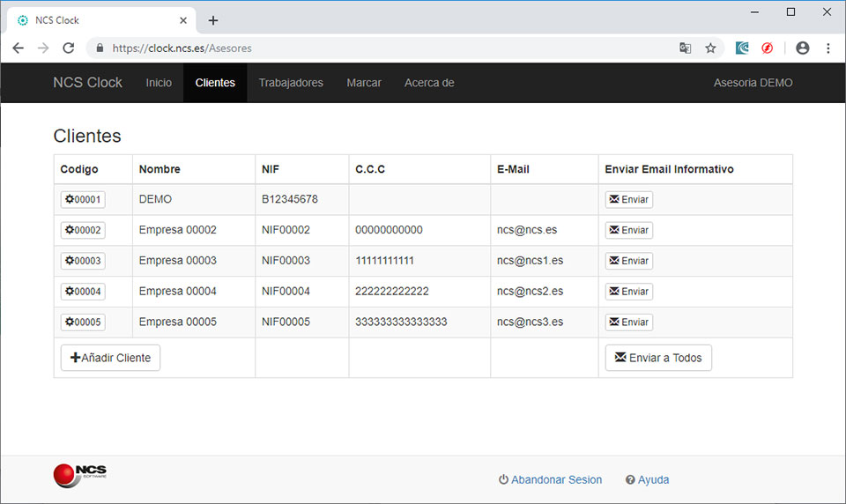Navigate to Acerca de page
Viewport: 846px width, 504px height.
[x=429, y=83]
